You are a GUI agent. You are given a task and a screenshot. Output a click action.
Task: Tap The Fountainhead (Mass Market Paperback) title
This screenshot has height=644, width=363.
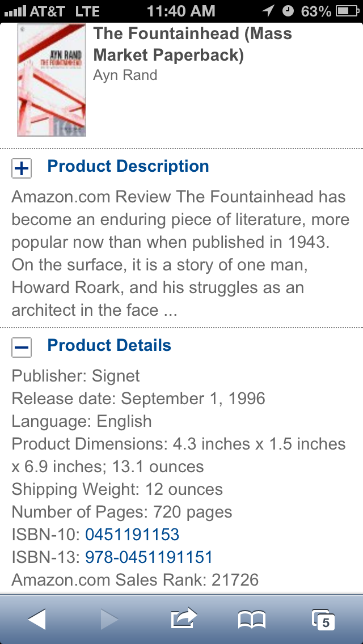(193, 44)
